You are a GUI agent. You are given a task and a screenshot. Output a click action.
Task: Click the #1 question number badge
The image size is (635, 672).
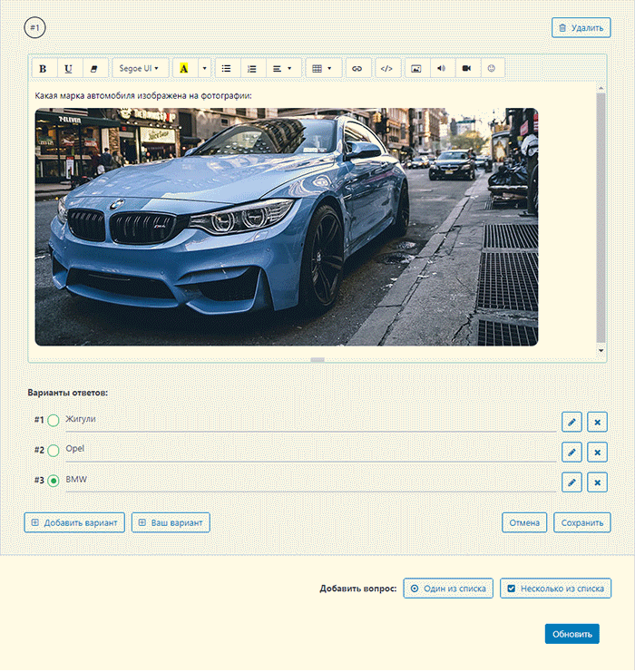[x=34, y=28]
